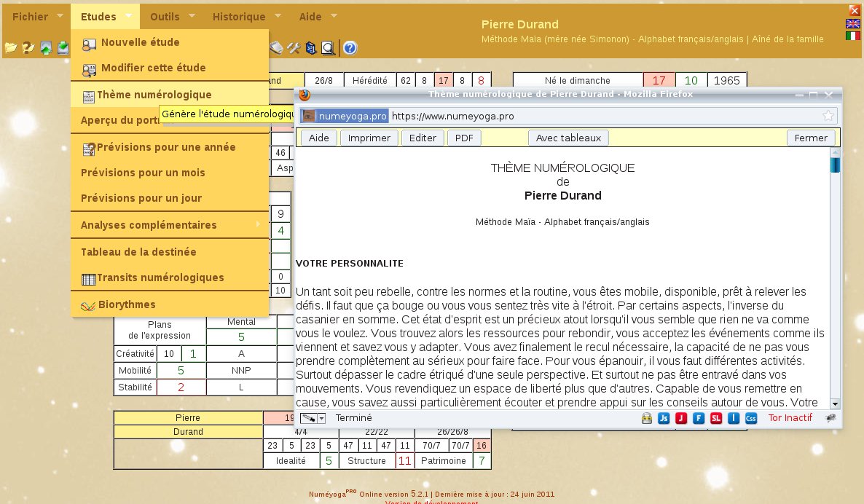Choose Modifier cette étude
The image size is (864, 504).
170,68
